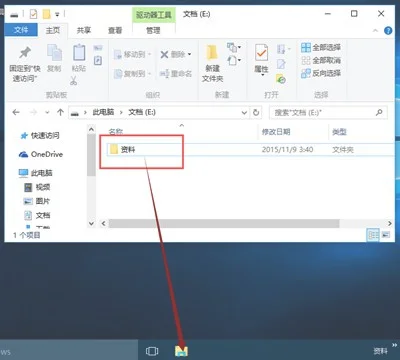Expand the address bar history dropdown
Viewport: 400px width, 360px height.
tap(244, 113)
